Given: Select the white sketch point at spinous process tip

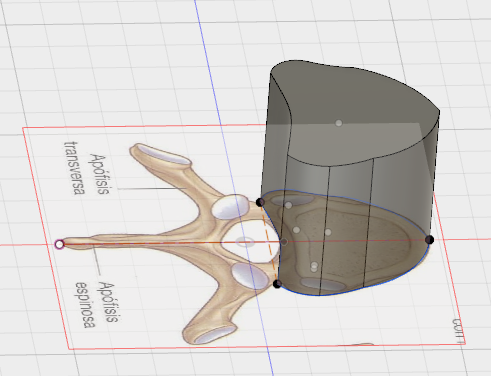Looking at the screenshot, I should click(x=60, y=244).
